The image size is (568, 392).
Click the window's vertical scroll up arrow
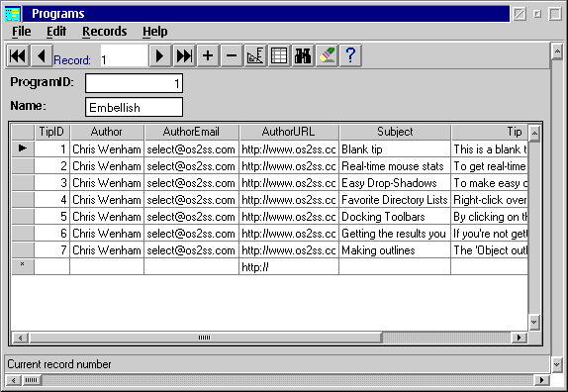pyautogui.click(x=557, y=51)
